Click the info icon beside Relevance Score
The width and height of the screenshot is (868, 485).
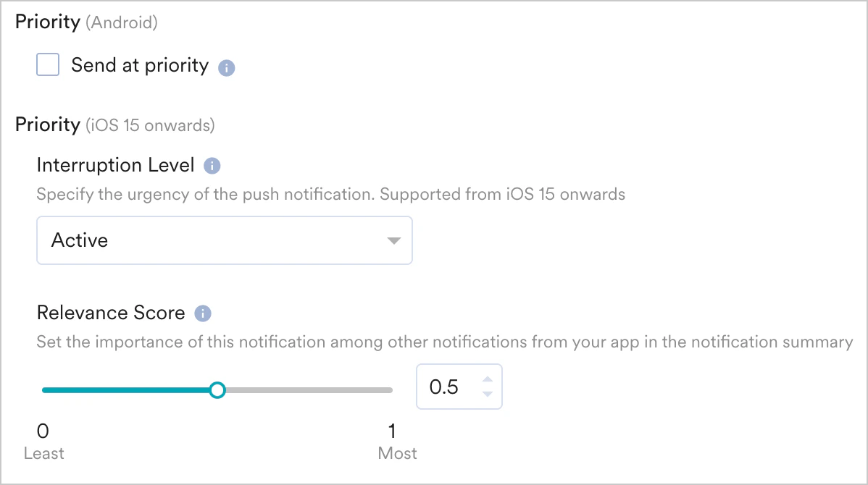point(203,313)
